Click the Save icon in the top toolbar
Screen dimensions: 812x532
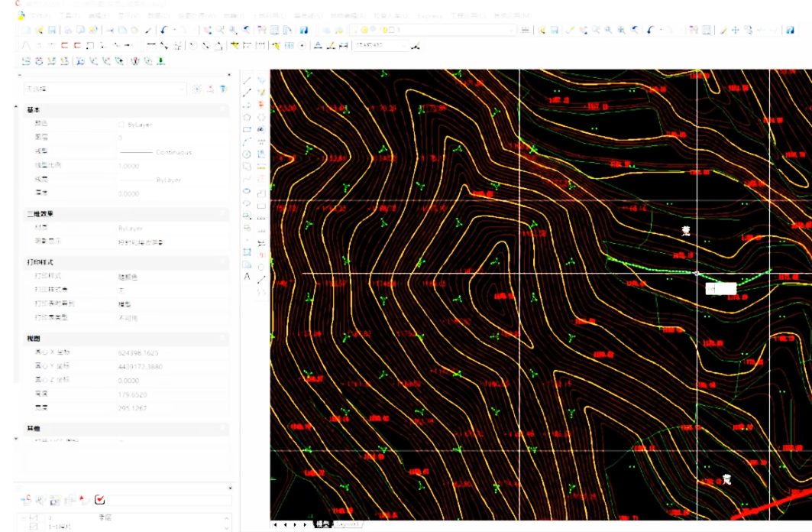pos(52,30)
